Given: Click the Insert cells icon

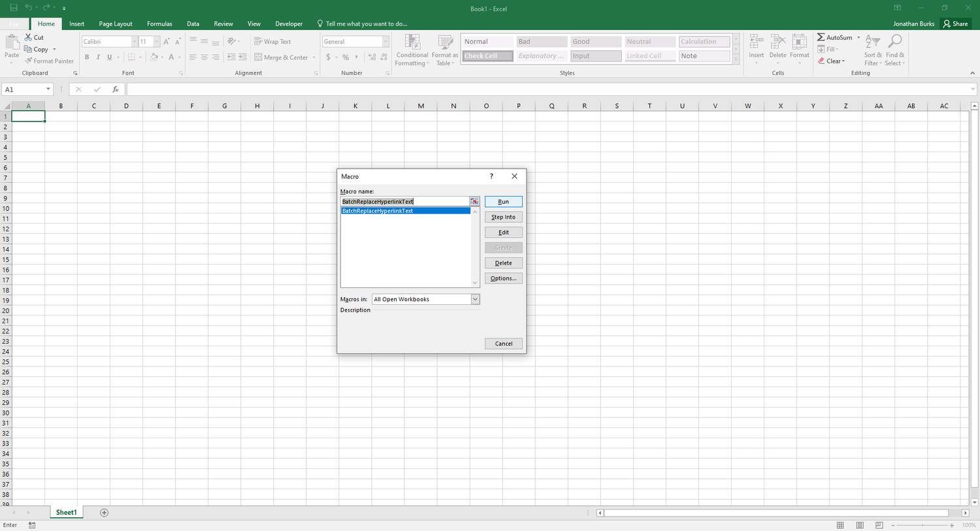Looking at the screenshot, I should [756, 42].
